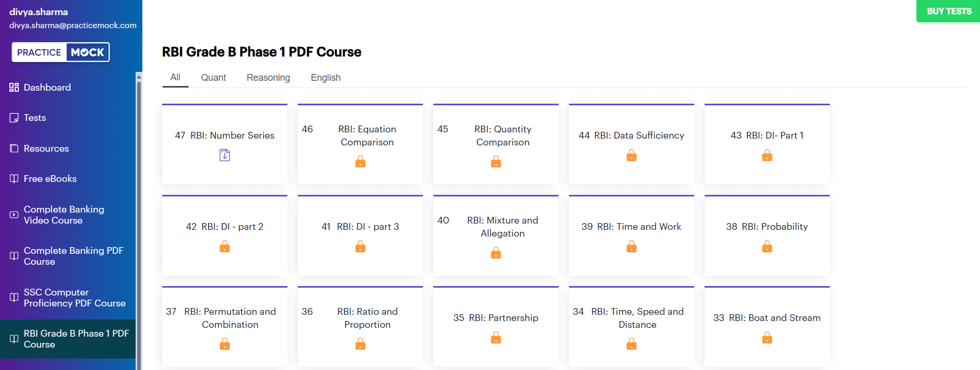The width and height of the screenshot is (980, 370).
Task: Click the Tests icon in sidebar
Action: point(14,118)
